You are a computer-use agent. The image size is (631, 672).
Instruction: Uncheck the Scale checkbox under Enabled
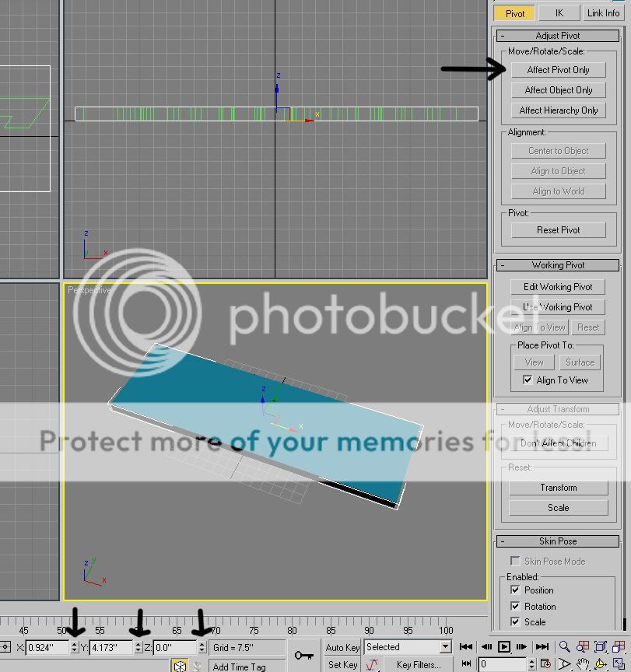(x=515, y=622)
